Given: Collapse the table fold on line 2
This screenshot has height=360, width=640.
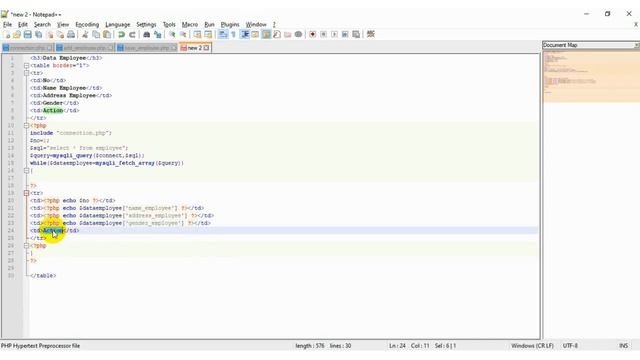Looking at the screenshot, I should click(x=27, y=65).
